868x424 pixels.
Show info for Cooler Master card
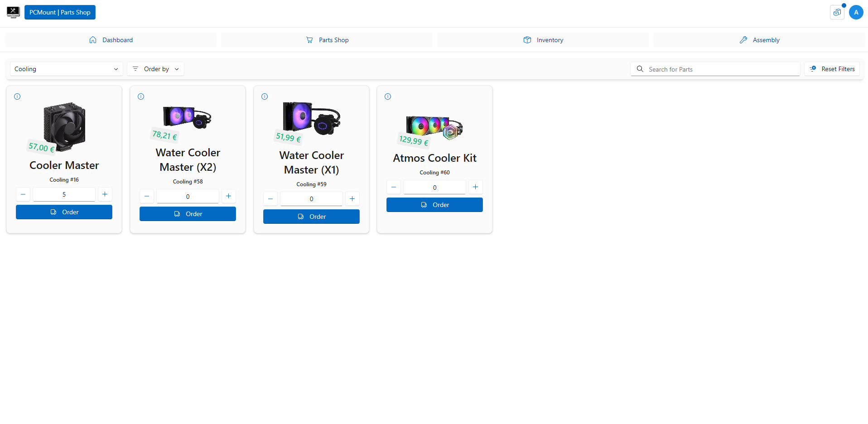point(17,96)
